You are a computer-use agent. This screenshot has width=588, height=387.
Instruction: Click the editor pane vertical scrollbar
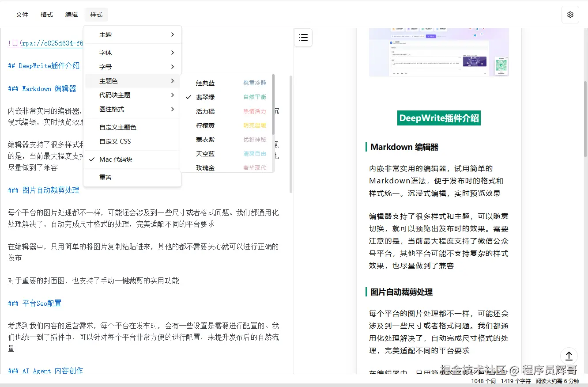291,134
